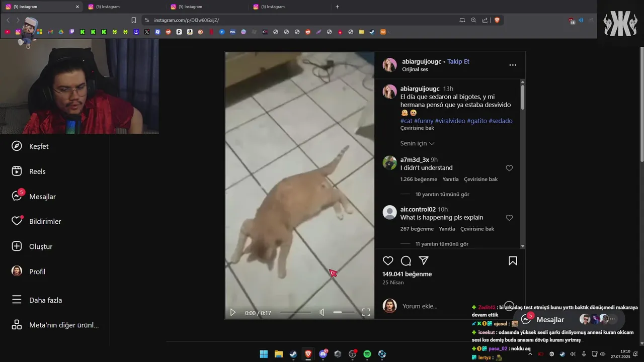The height and width of the screenshot is (362, 644).
Task: Mute the video with speaker icon
Action: click(322, 312)
